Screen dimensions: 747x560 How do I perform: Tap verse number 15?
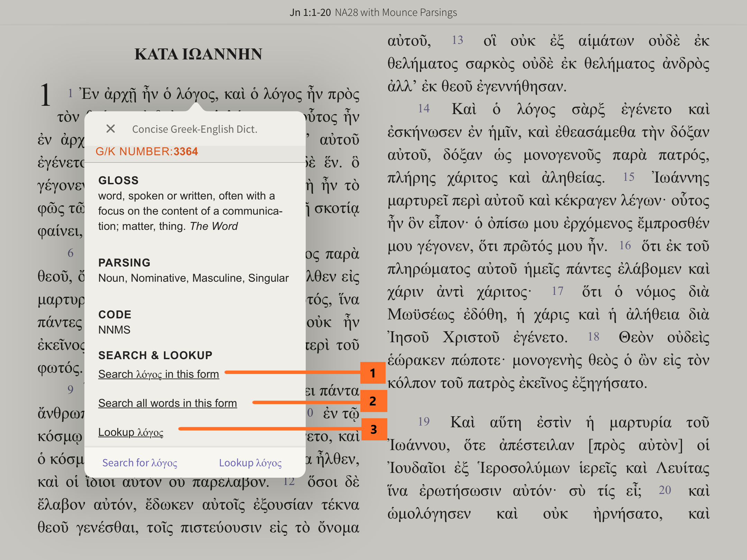(x=629, y=177)
